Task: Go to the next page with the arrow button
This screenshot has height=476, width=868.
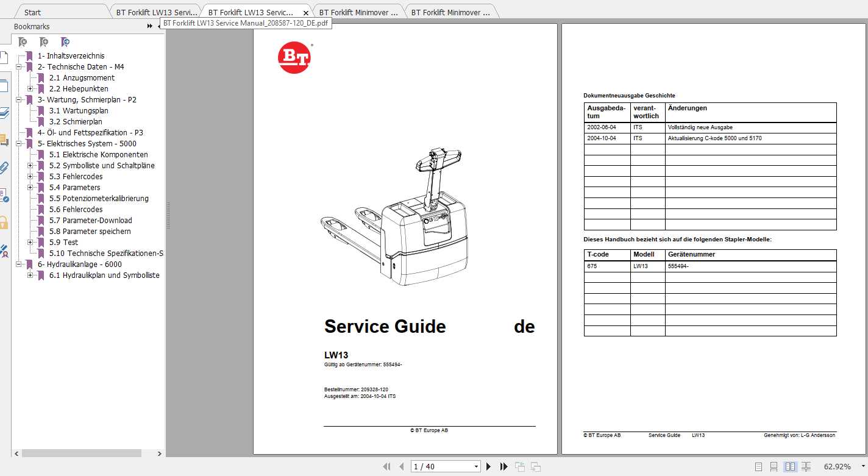Action: tap(489, 466)
